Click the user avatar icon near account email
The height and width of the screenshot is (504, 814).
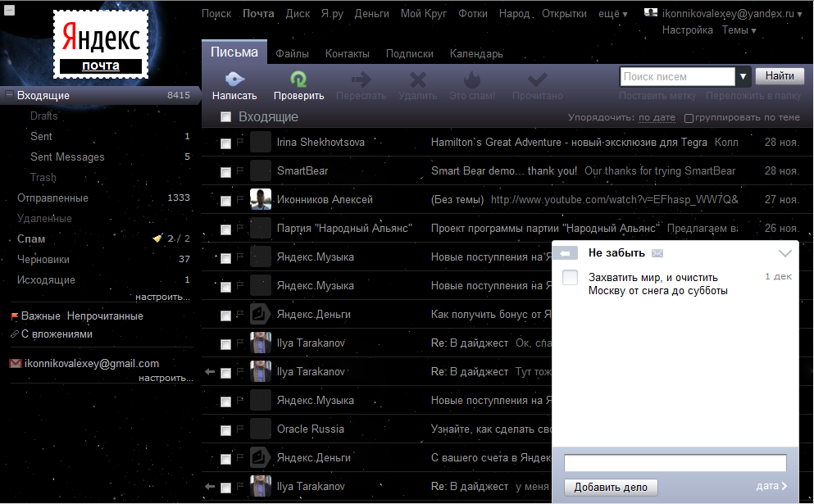tap(651, 12)
